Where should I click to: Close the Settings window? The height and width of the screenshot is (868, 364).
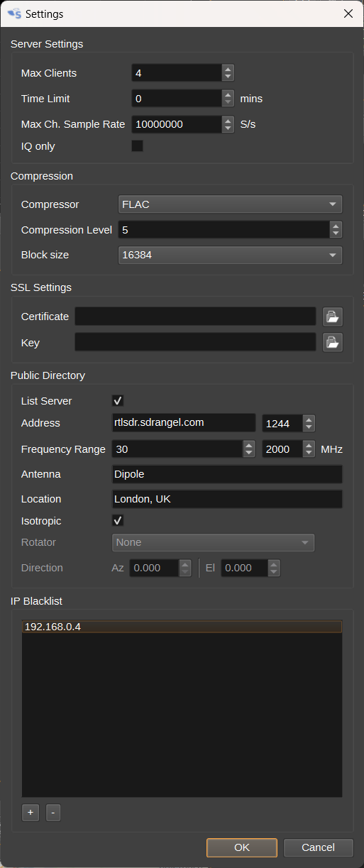(x=348, y=13)
